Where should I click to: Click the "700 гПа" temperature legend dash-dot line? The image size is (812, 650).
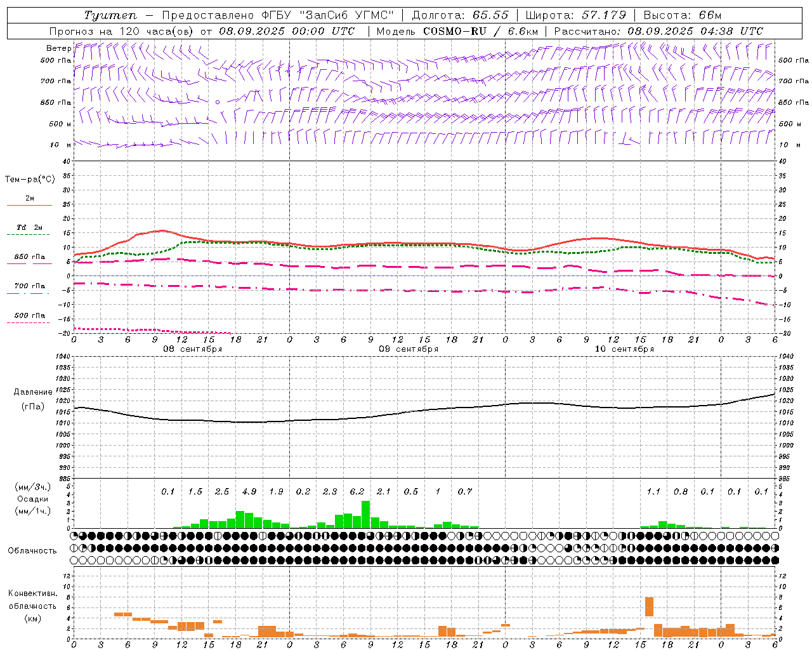coord(29,294)
